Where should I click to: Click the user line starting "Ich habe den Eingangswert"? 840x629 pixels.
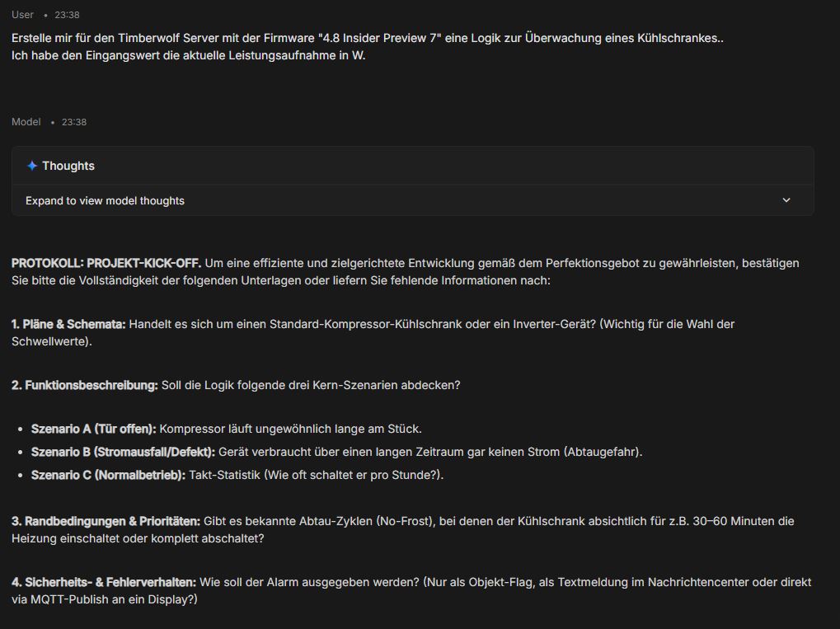pyautogui.click(x=188, y=55)
